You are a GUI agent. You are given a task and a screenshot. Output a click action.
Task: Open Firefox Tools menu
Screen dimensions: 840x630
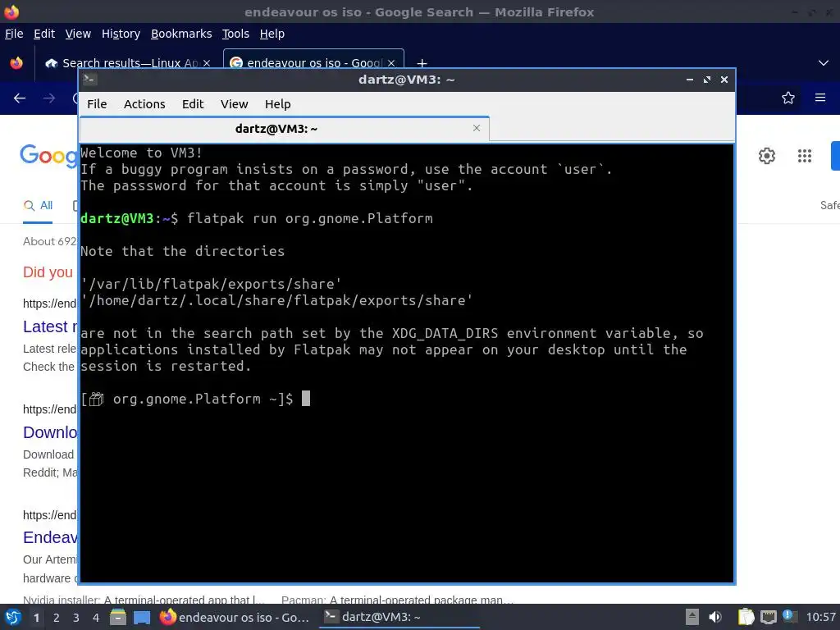(x=235, y=34)
